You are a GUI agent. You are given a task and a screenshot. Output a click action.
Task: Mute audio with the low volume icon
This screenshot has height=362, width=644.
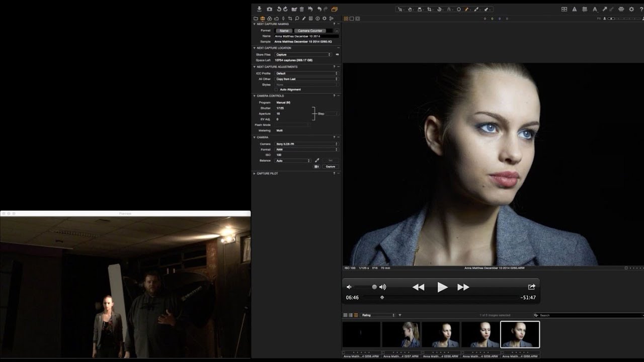tap(349, 287)
